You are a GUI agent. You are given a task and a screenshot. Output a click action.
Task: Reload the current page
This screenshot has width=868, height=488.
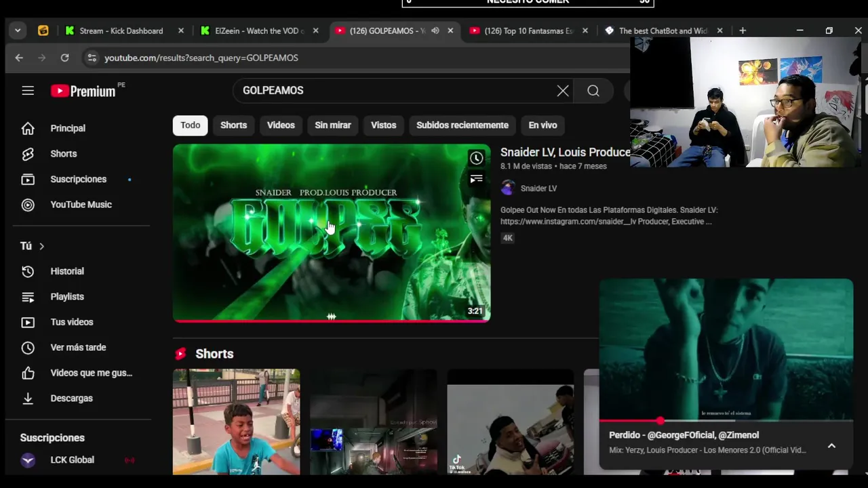pyautogui.click(x=64, y=58)
